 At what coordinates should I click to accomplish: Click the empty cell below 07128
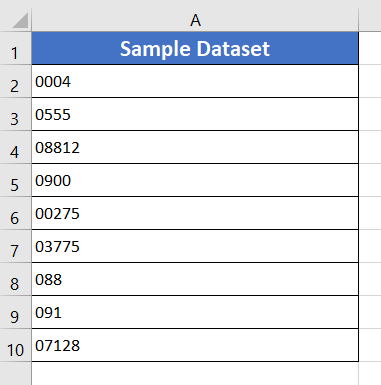pos(195,374)
